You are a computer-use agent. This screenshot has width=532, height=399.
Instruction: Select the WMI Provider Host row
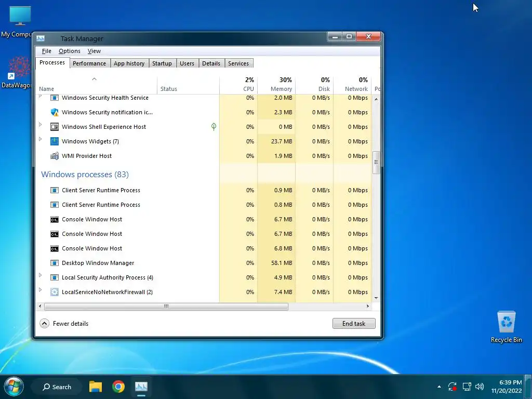[x=204, y=156]
